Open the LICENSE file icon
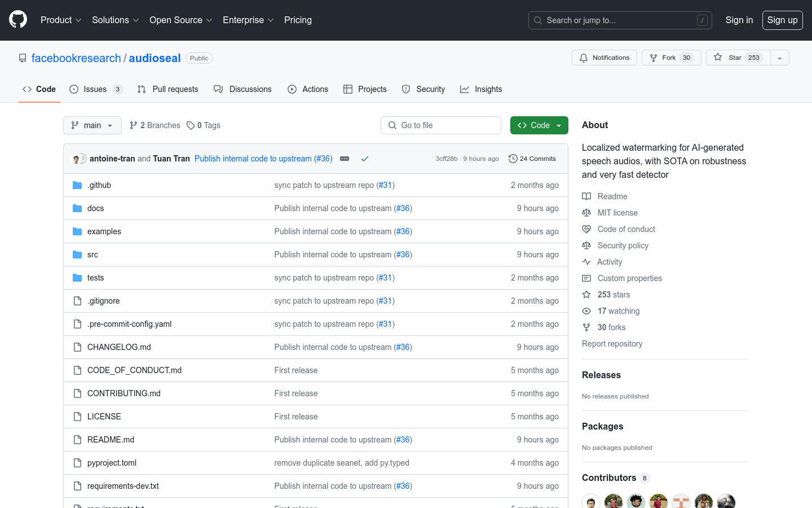The height and width of the screenshot is (508, 812). (x=77, y=417)
